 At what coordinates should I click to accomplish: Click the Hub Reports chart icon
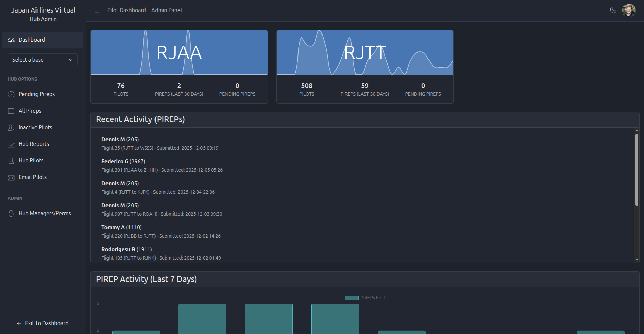click(11, 144)
